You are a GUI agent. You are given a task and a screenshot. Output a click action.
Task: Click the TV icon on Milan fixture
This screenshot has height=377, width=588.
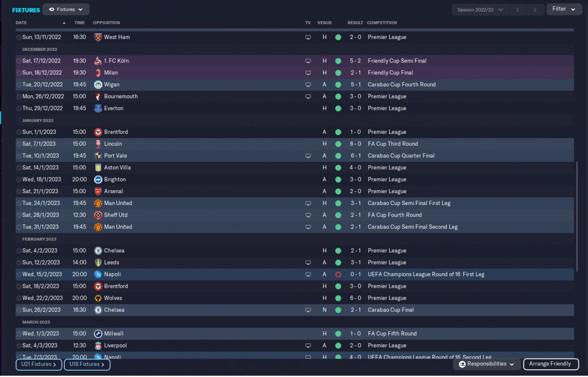308,73
